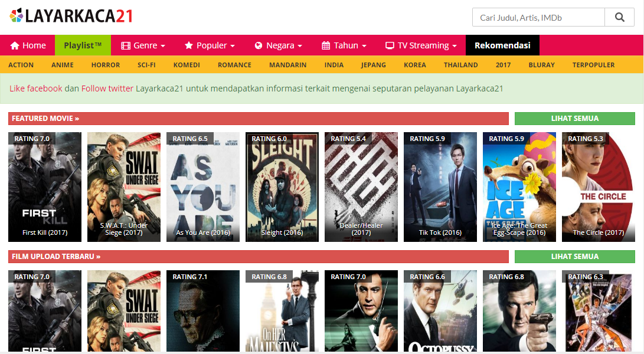
Task: Open the Rekomendasi menu item
Action: point(502,45)
